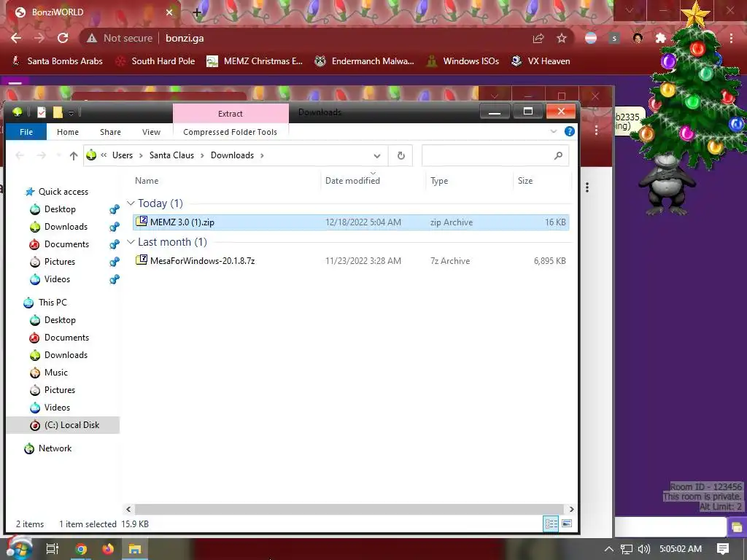Select Network in the navigation pane
This screenshot has height=560, width=747.
pyautogui.click(x=55, y=448)
